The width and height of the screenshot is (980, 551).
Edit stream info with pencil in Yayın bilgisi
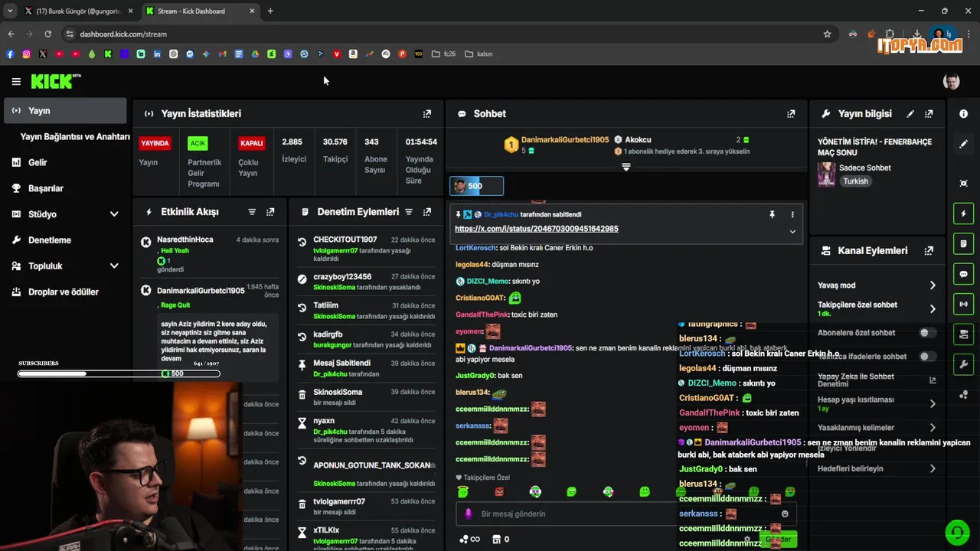(x=910, y=114)
